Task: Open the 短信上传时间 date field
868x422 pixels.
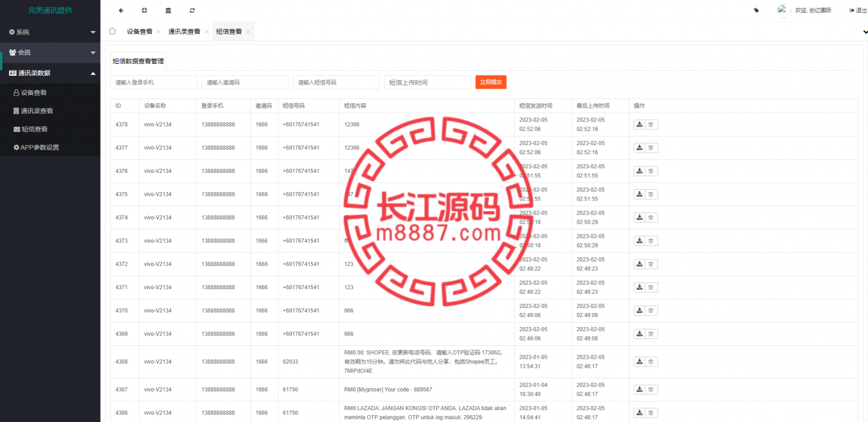Action: click(427, 82)
